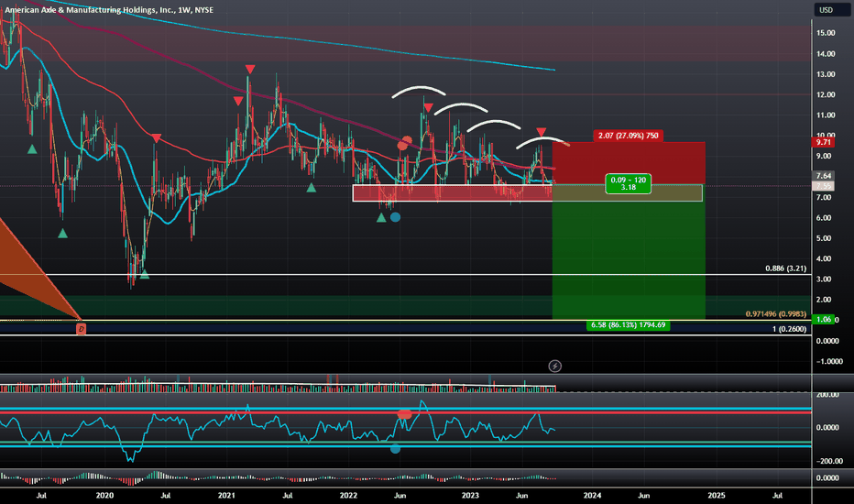
Task: Click the 2020 label on the time axis
Action: [104, 495]
